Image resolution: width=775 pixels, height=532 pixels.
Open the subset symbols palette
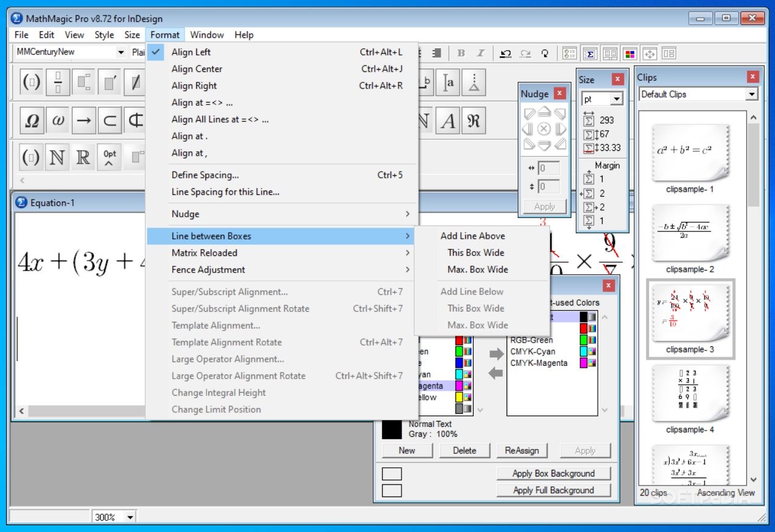tap(110, 121)
